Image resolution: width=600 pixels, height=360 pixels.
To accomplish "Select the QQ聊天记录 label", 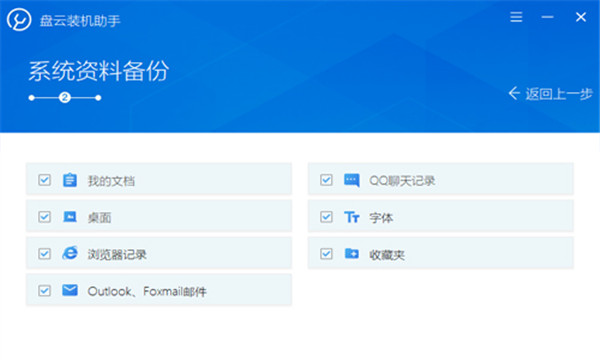I will point(402,181).
